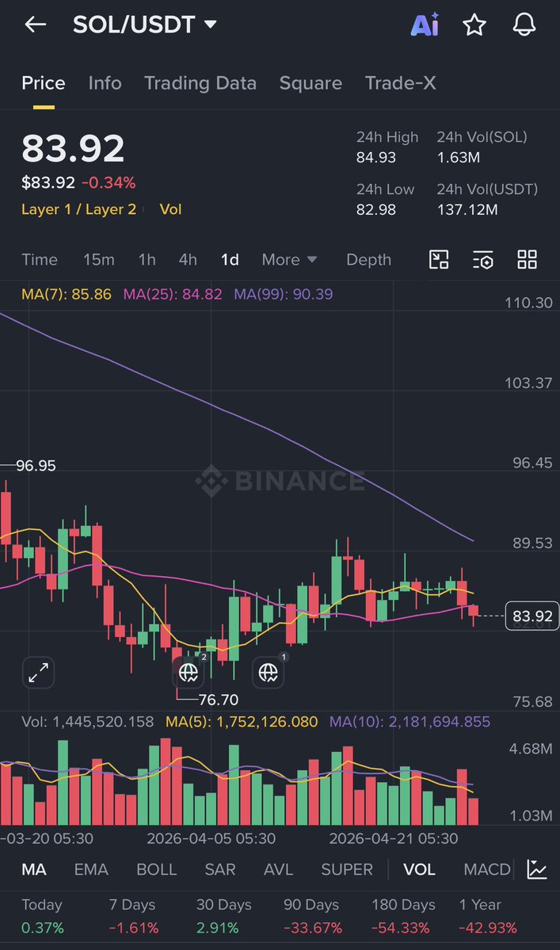Tap the MA(25): 84.82 legend

173,295
